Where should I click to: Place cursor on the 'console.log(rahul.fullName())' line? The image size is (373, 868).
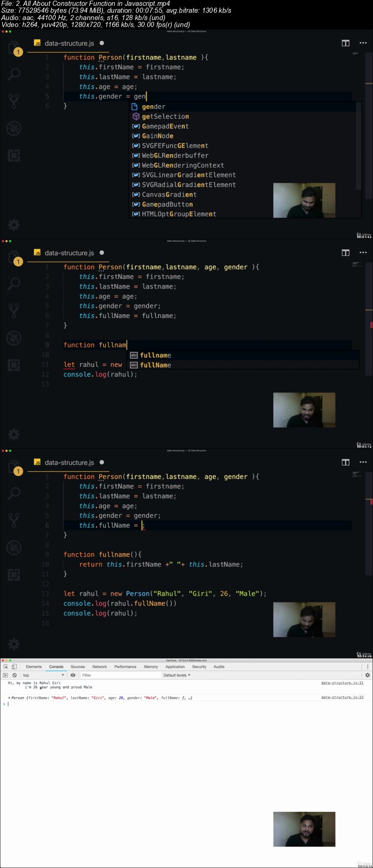point(120,603)
